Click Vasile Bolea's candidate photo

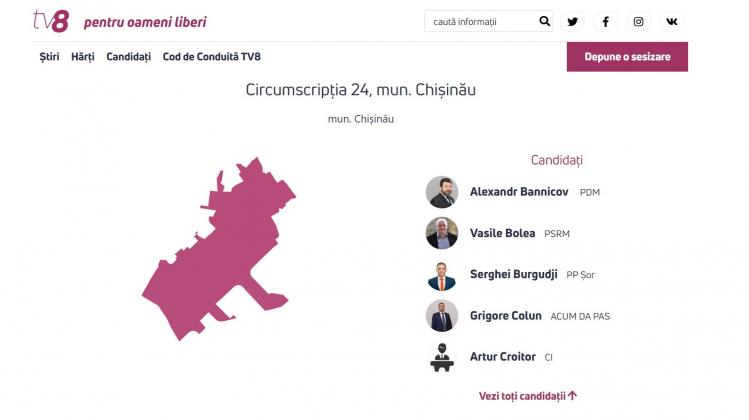click(x=442, y=233)
